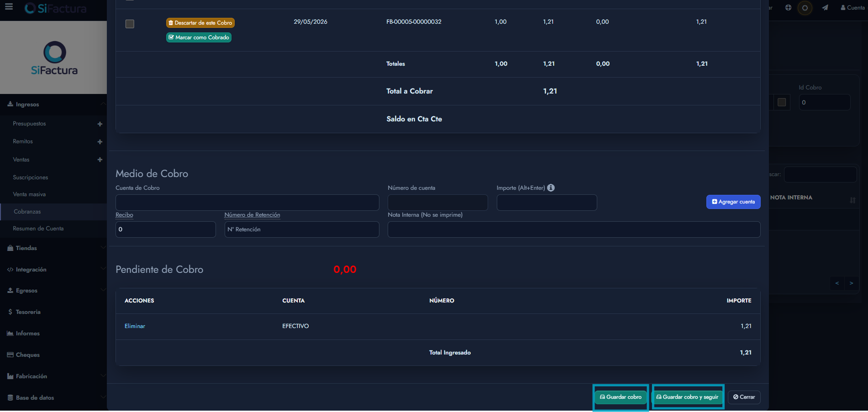868x412 pixels.
Task: Click the IMPORTE column header
Action: [739, 301]
